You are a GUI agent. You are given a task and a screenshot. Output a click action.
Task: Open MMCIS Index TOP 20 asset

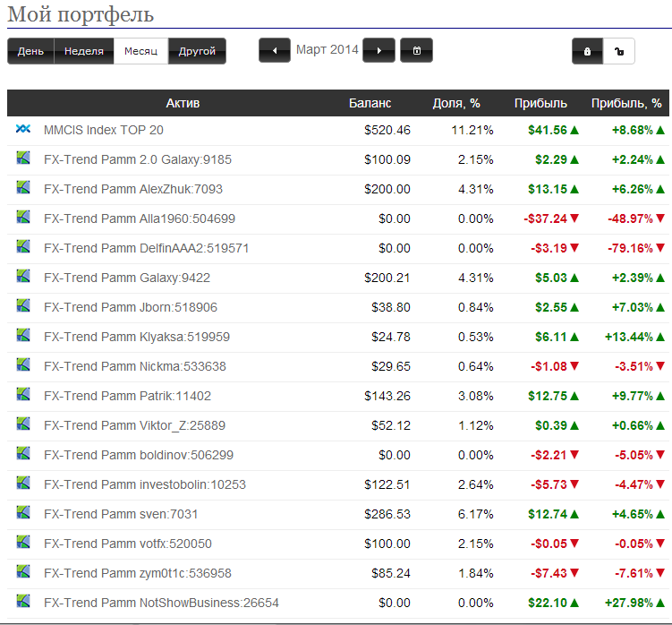(104, 130)
